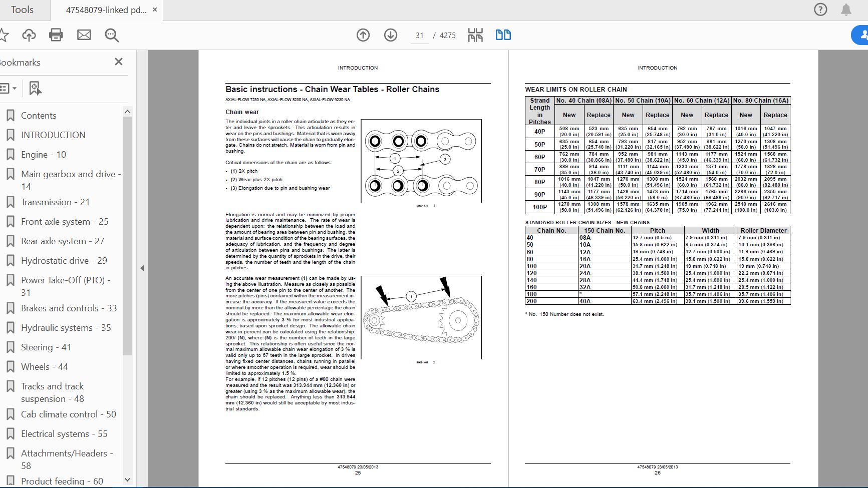Click the fit page view icon
868x488 pixels.
[x=475, y=35]
